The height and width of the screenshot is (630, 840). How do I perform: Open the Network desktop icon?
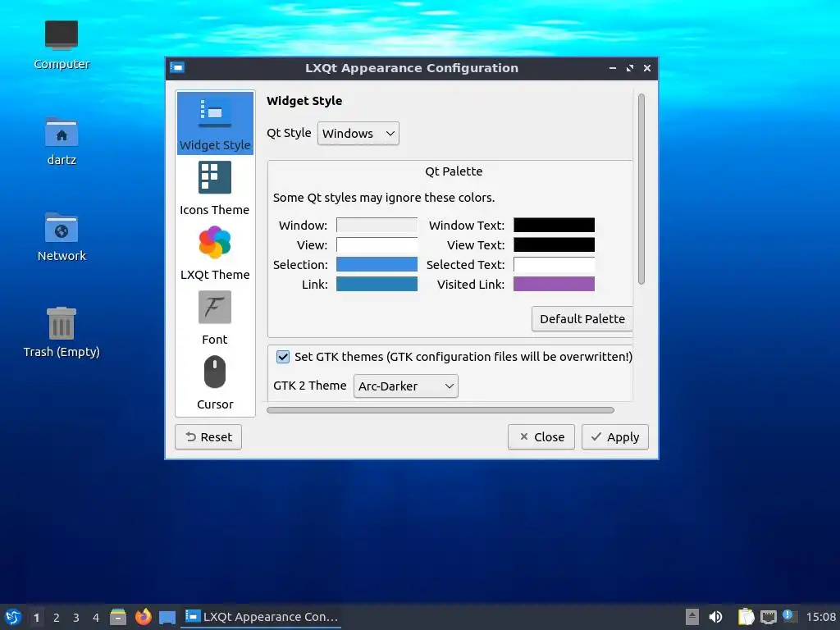click(62, 237)
